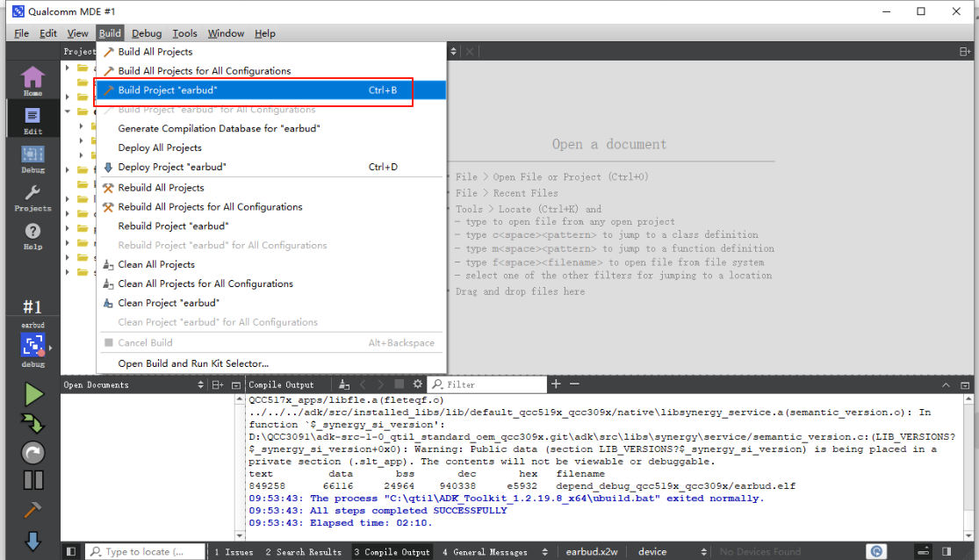Screen dimensions: 979x560
Task: Clear the Compile Output with the broom icon
Action: click(344, 384)
